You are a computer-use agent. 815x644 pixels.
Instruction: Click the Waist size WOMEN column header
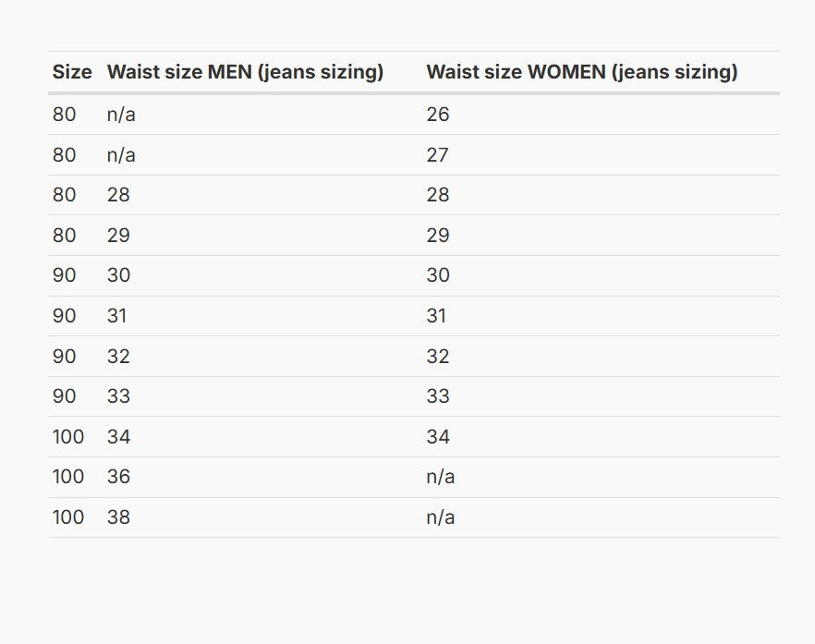pos(582,72)
